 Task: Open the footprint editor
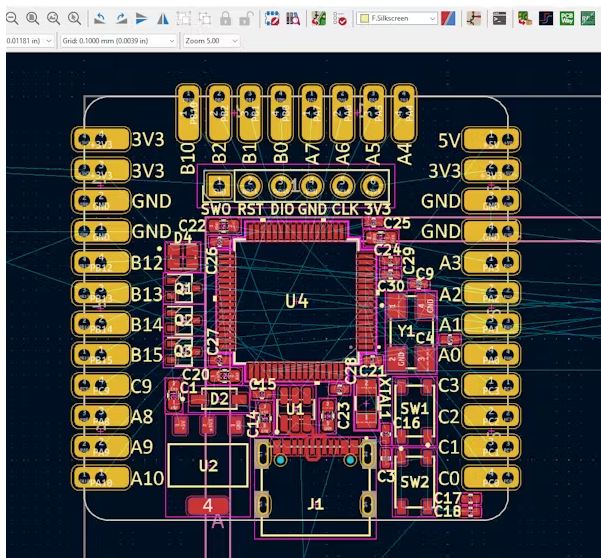click(x=272, y=18)
